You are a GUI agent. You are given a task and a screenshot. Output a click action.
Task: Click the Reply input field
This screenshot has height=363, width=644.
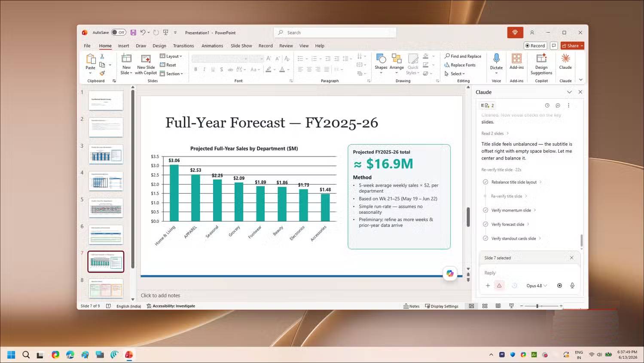tap(529, 273)
